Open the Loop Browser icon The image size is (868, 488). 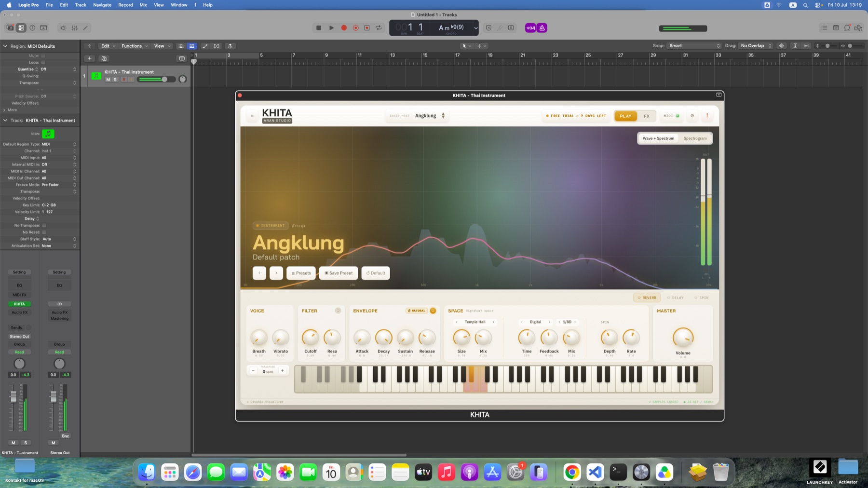[847, 28]
